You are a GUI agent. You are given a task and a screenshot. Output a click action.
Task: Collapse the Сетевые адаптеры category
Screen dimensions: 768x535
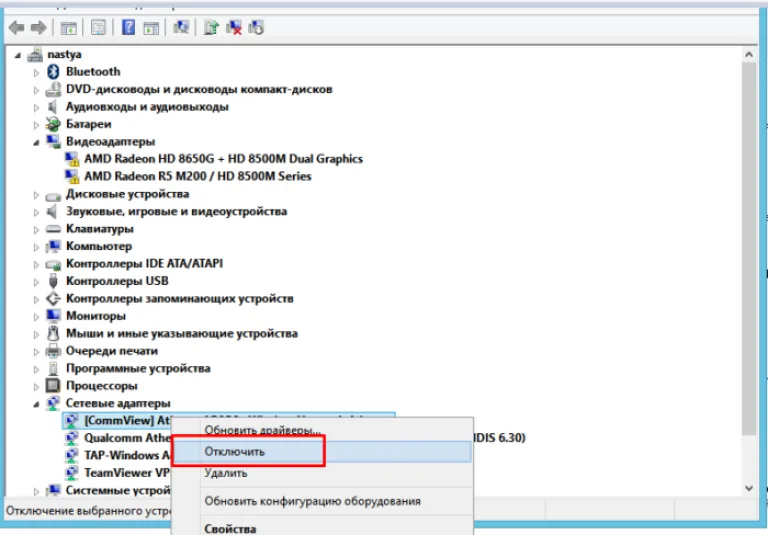click(x=36, y=404)
